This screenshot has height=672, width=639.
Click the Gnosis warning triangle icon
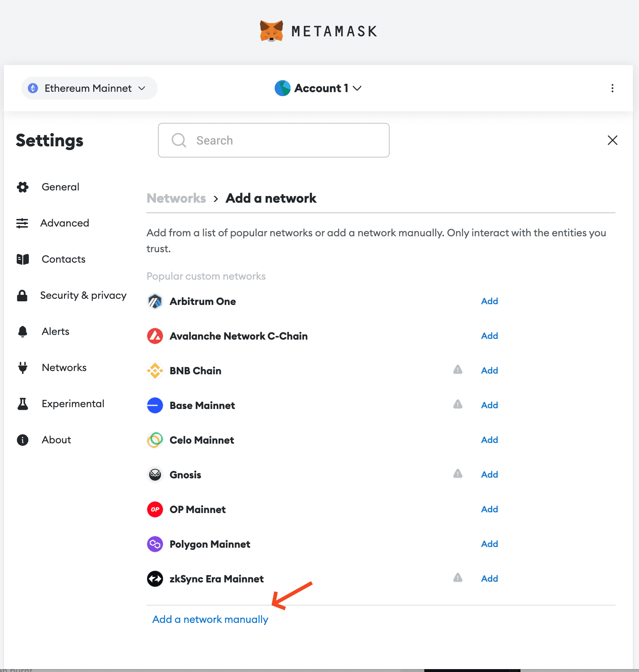click(x=458, y=474)
